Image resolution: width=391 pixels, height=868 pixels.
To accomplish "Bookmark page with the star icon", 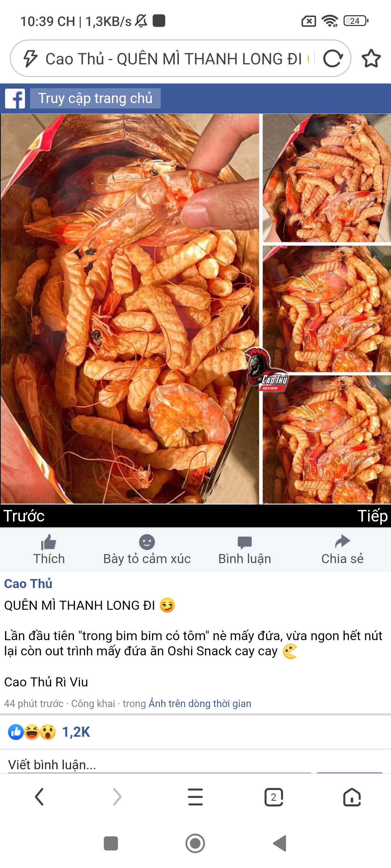I will (x=371, y=59).
